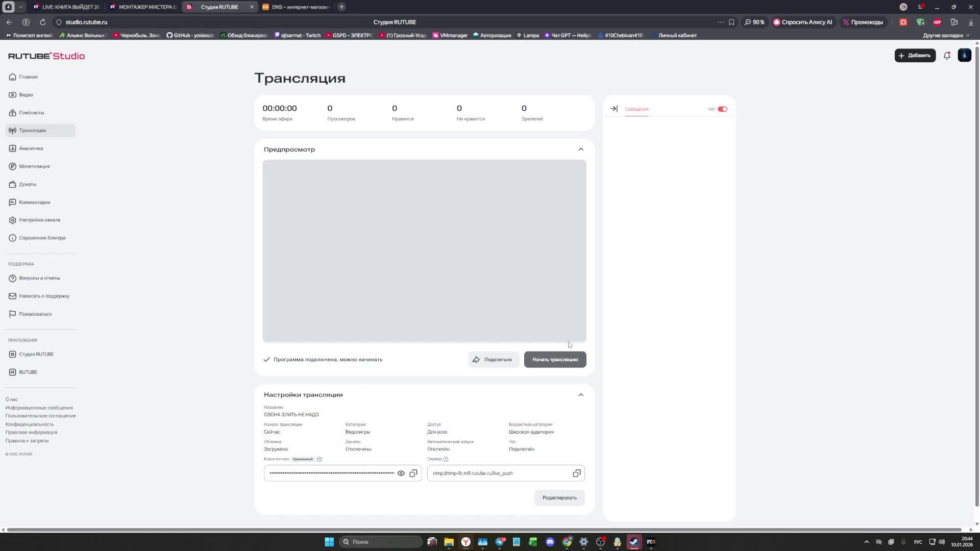This screenshot has height=551, width=980.
Task: Collapse the chat panel with the arrow icon
Action: coord(614,109)
